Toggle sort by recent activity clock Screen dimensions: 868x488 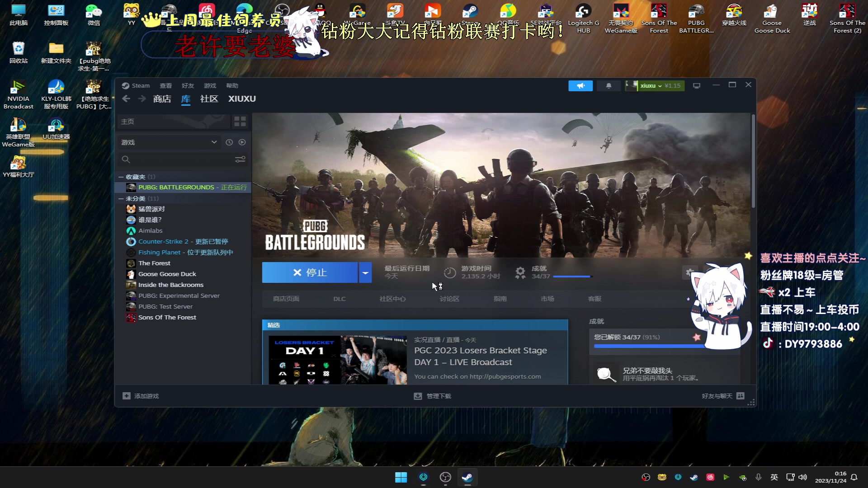tap(229, 142)
